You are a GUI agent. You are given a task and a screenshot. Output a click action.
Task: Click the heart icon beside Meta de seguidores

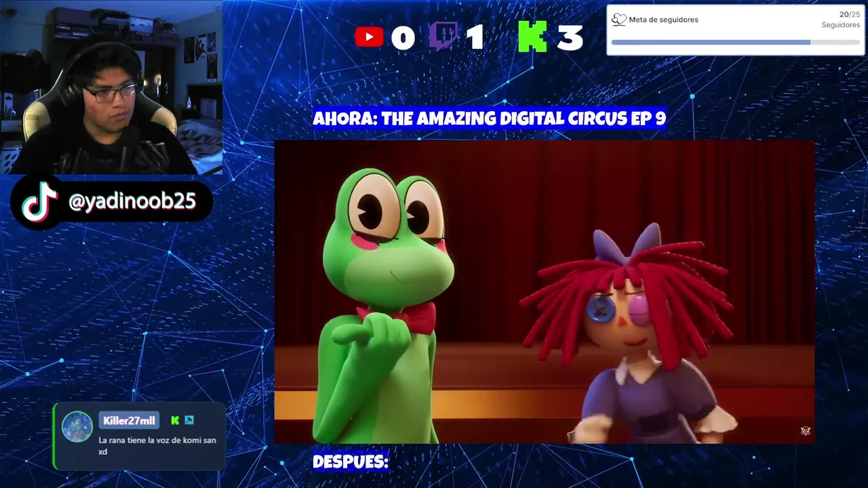[x=618, y=20]
